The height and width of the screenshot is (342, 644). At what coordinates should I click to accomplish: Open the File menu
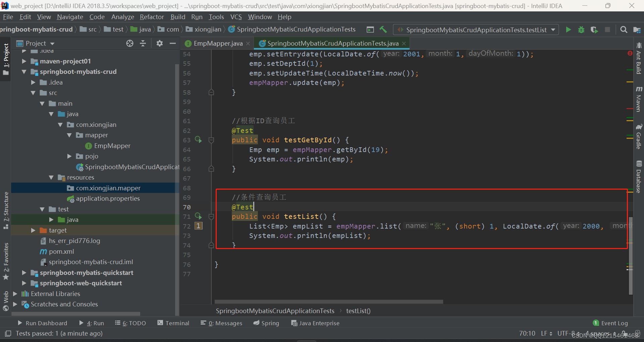pyautogui.click(x=8, y=17)
